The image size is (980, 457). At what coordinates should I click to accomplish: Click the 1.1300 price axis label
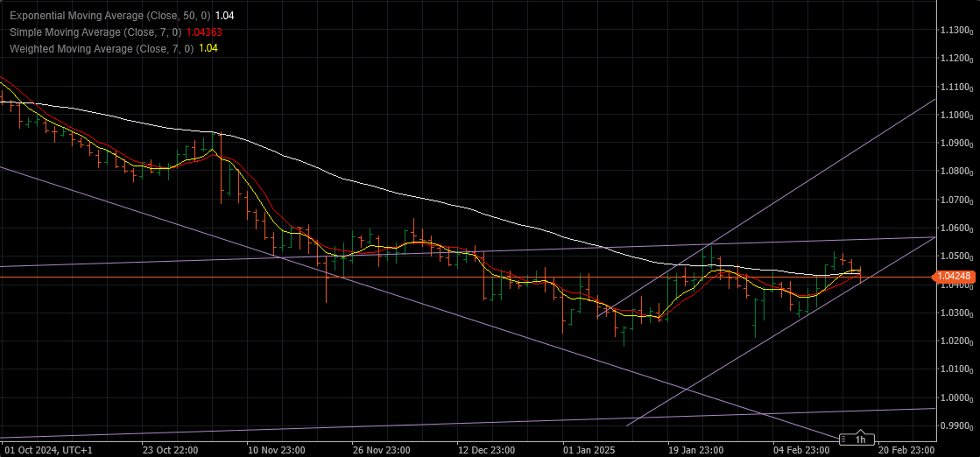coord(957,30)
